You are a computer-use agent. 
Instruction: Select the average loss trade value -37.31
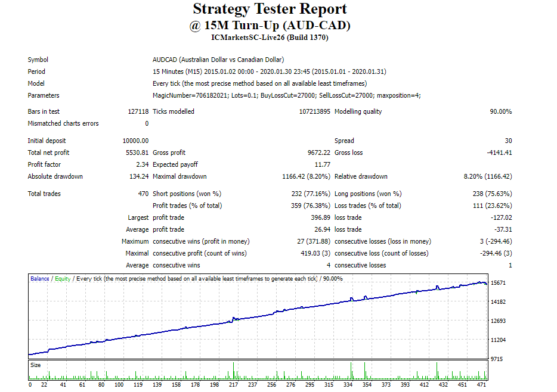503,229
